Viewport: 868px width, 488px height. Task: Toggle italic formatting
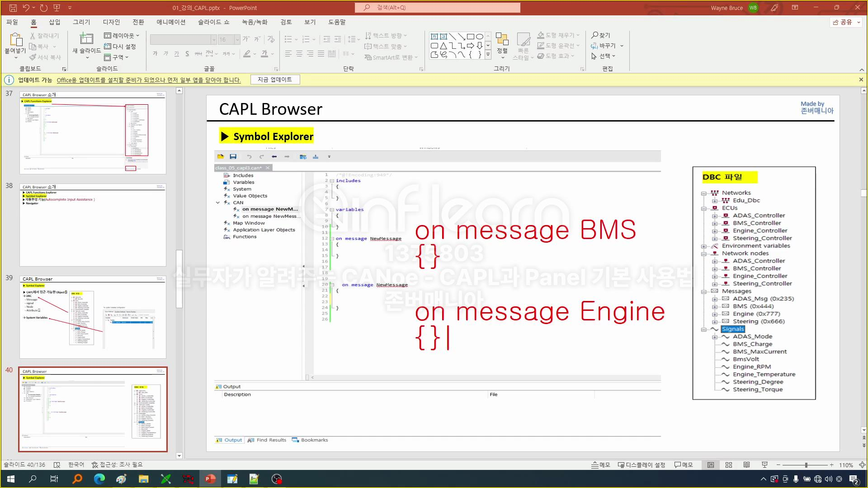click(x=166, y=54)
